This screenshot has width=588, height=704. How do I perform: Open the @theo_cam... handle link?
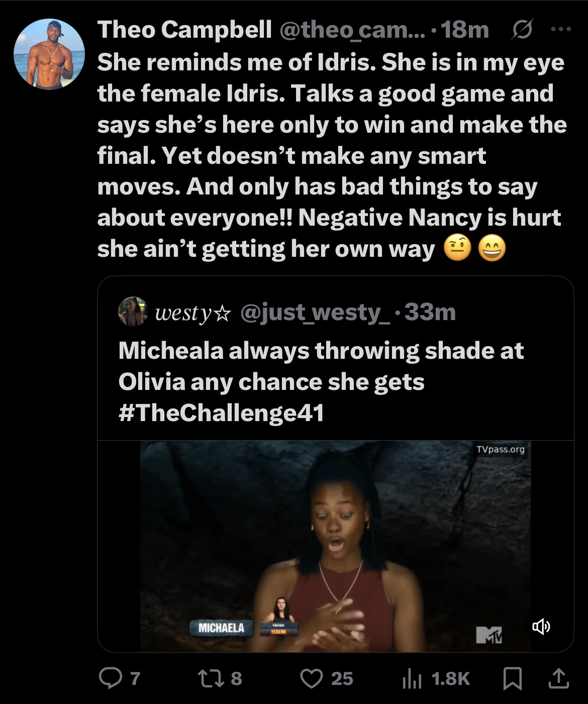(x=351, y=30)
